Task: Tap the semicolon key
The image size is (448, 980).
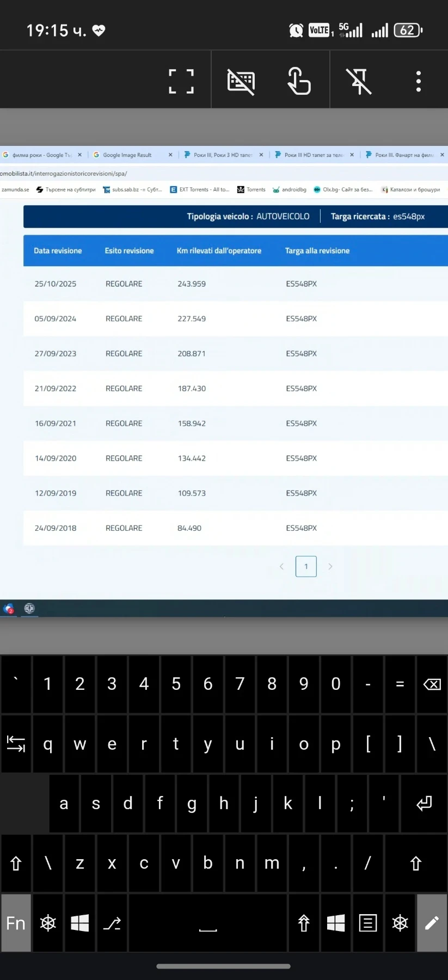Action: (x=352, y=804)
